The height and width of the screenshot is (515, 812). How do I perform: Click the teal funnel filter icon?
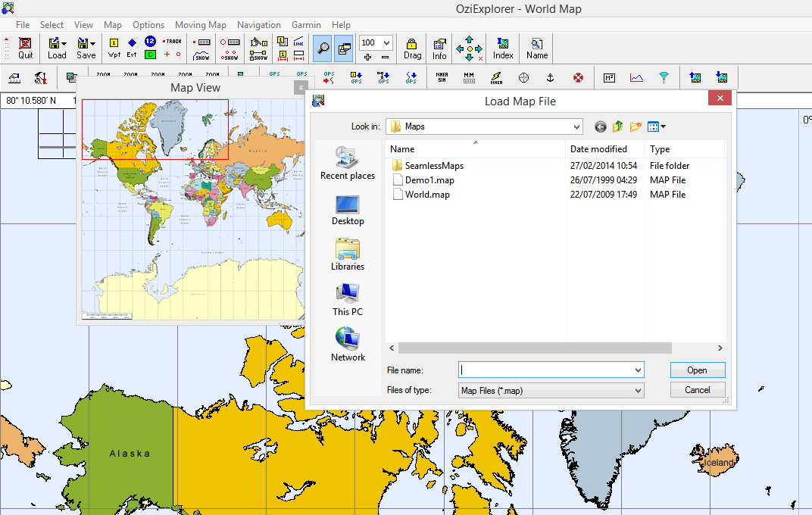(664, 78)
